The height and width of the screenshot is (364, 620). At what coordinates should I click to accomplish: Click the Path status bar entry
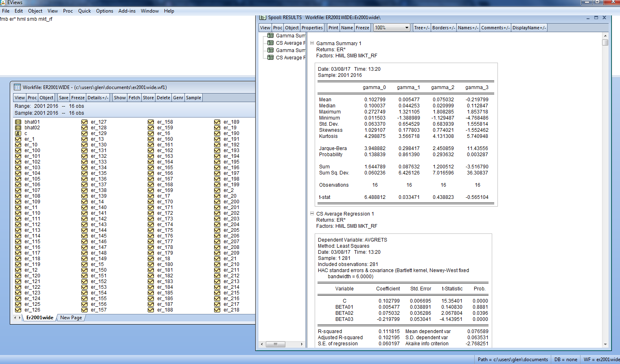(x=513, y=360)
